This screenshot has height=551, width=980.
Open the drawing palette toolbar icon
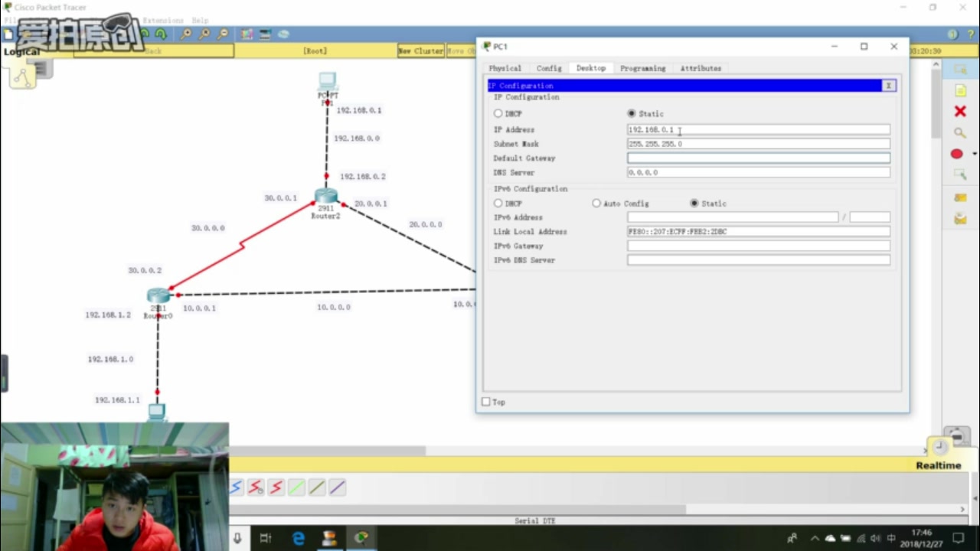tap(247, 34)
